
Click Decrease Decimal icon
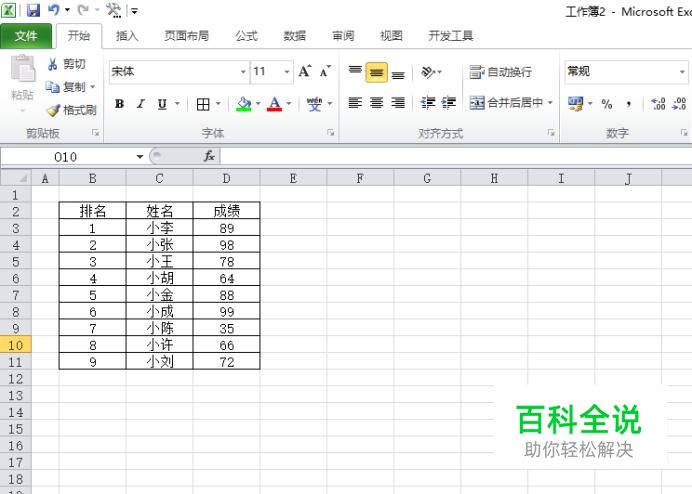pyautogui.click(x=679, y=104)
